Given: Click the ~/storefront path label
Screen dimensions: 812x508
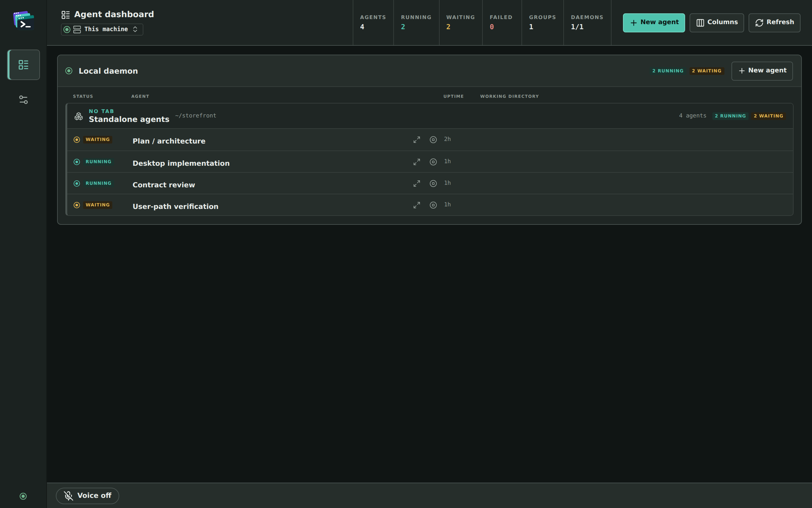Looking at the screenshot, I should pos(196,116).
